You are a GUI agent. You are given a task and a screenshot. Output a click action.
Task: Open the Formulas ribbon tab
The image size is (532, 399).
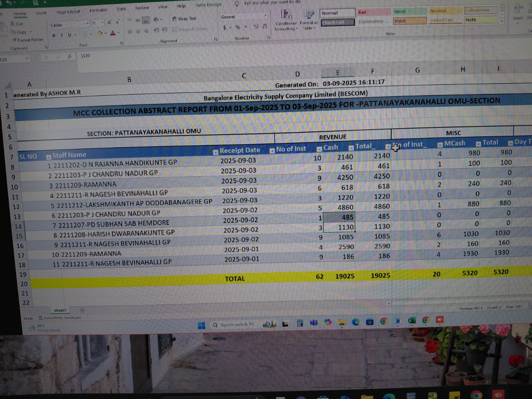click(98, 10)
